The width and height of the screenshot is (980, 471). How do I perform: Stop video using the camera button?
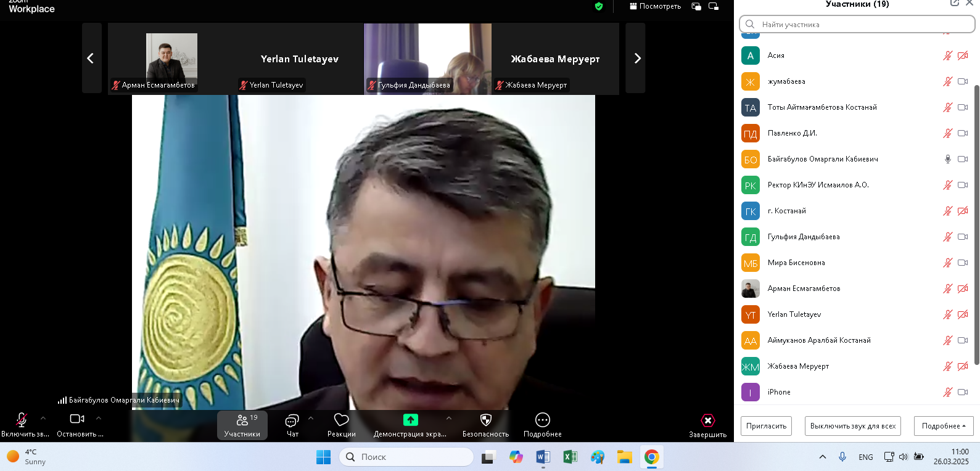tap(77, 419)
